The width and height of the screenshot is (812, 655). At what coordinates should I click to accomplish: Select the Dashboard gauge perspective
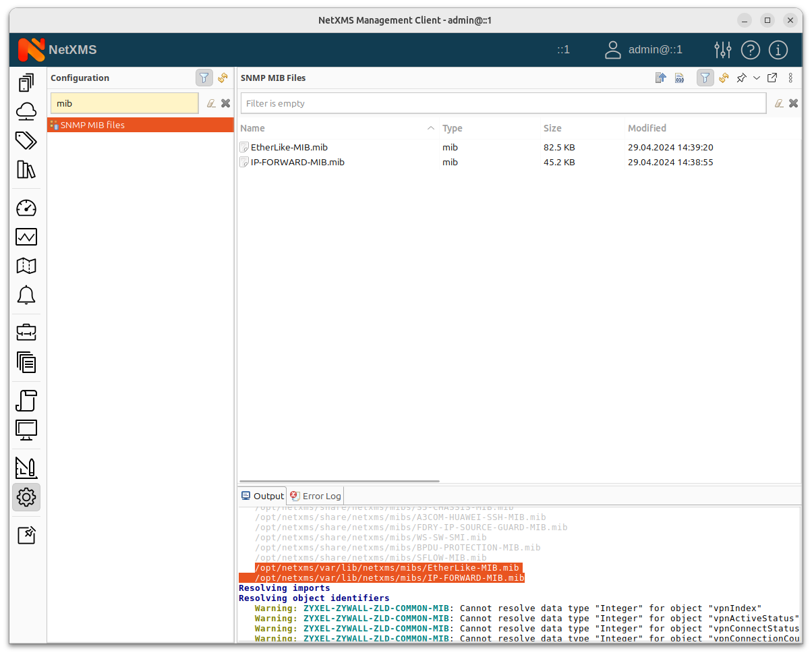[26, 208]
